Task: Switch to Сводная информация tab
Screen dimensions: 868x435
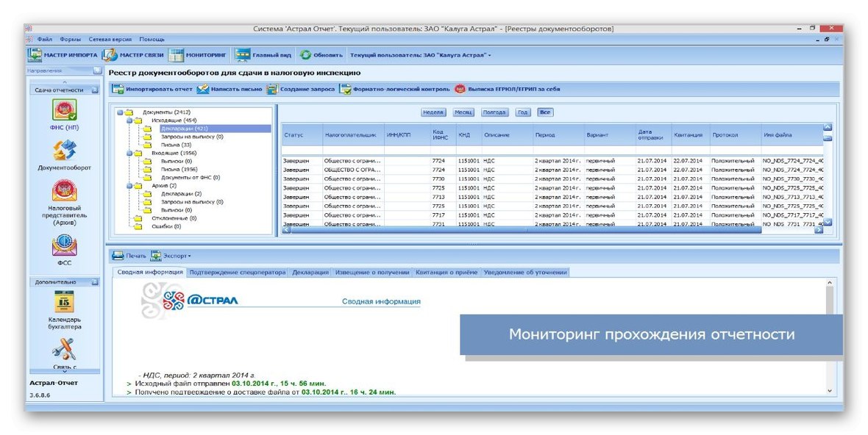Action: point(150,272)
